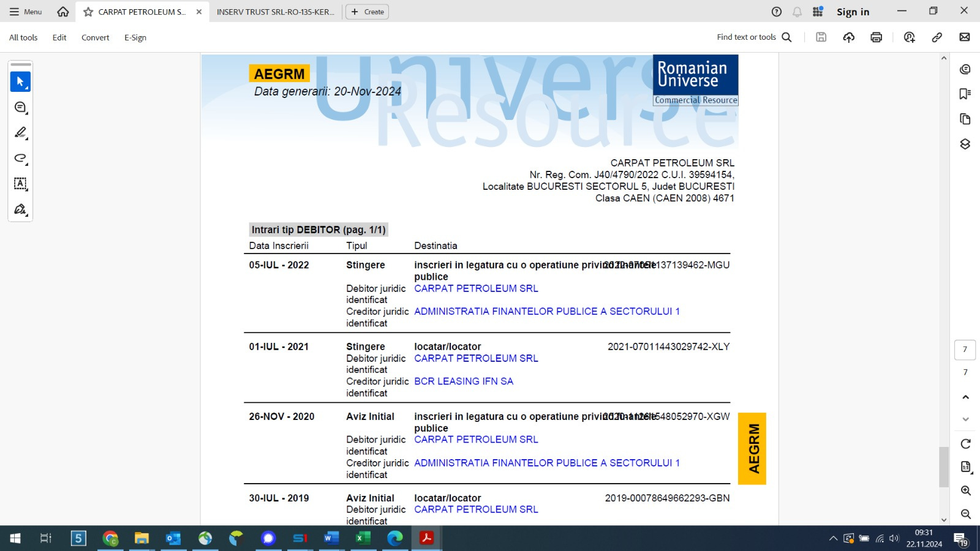Screen dimensions: 980x551
Task: Open CARPAT PETROLEUM SRL link under 05-IUL-2022
Action: click(x=476, y=288)
